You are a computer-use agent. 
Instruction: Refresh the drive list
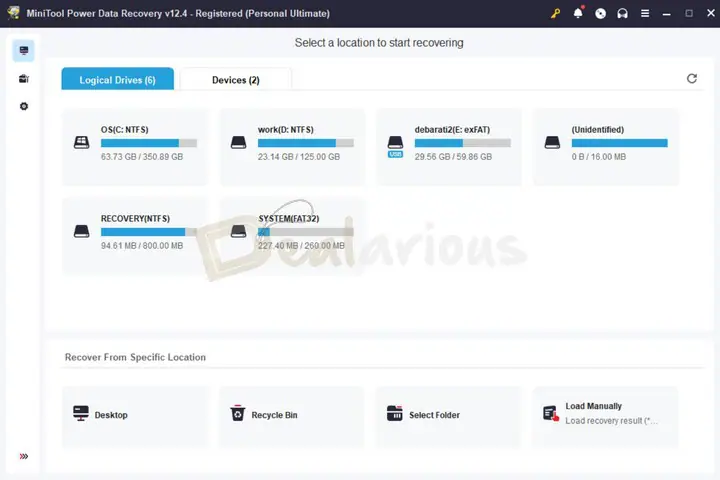(x=691, y=79)
